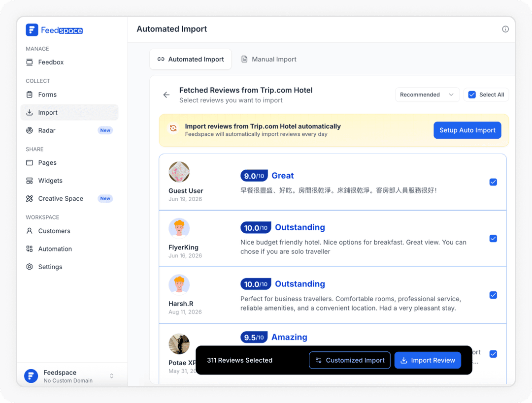Click the Creative Space icon
The image size is (532, 403).
[30, 199]
